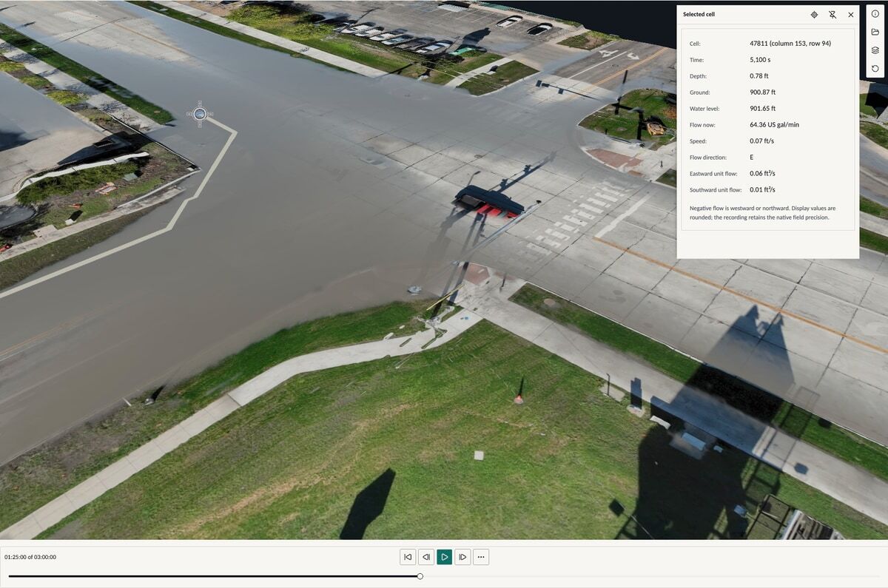Click the negative flow explanatory note
The height and width of the screenshot is (588, 888).
[x=763, y=213]
